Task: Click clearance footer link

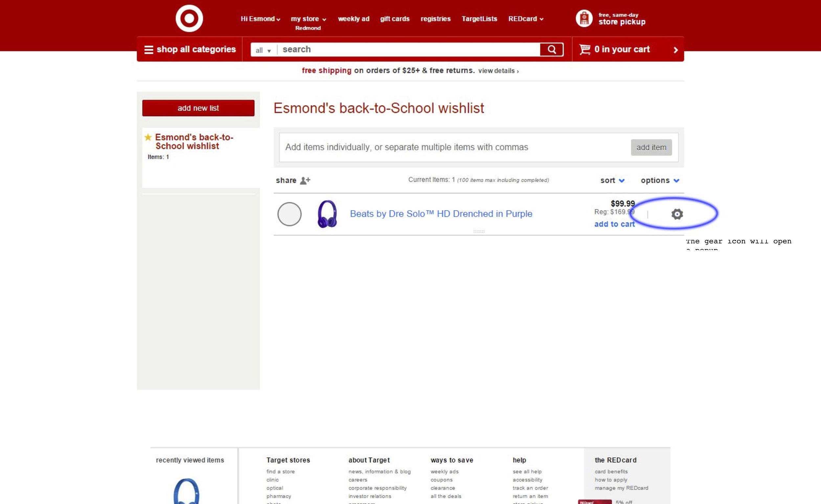Action: pyautogui.click(x=443, y=488)
